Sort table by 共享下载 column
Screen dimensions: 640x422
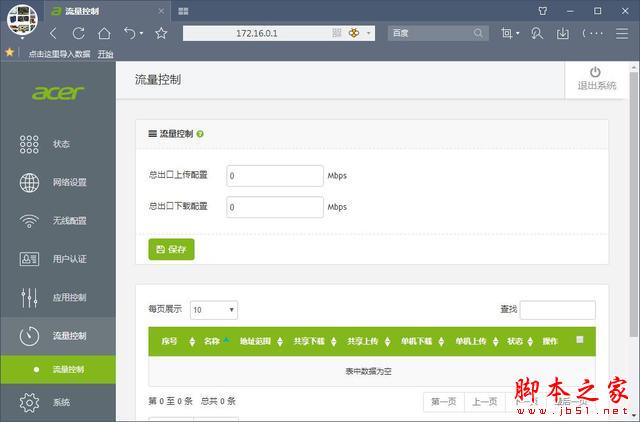tap(333, 341)
